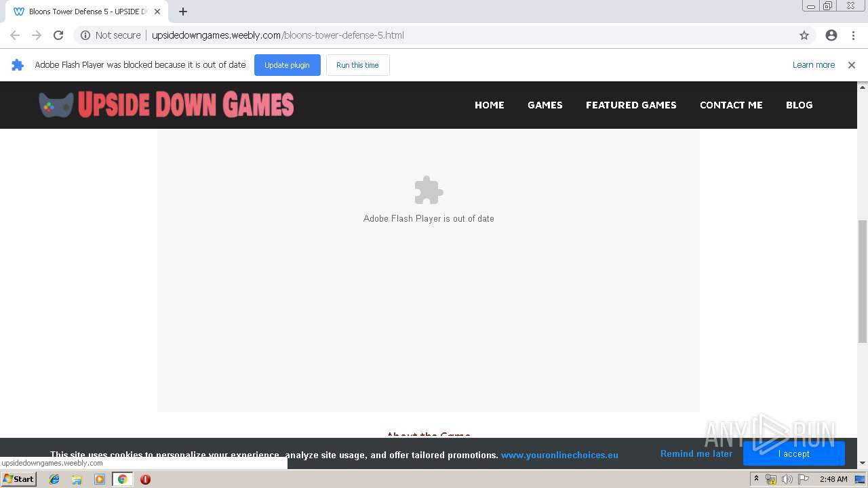Bookmark this page with the star icon
868x488 pixels.
pyautogui.click(x=804, y=35)
